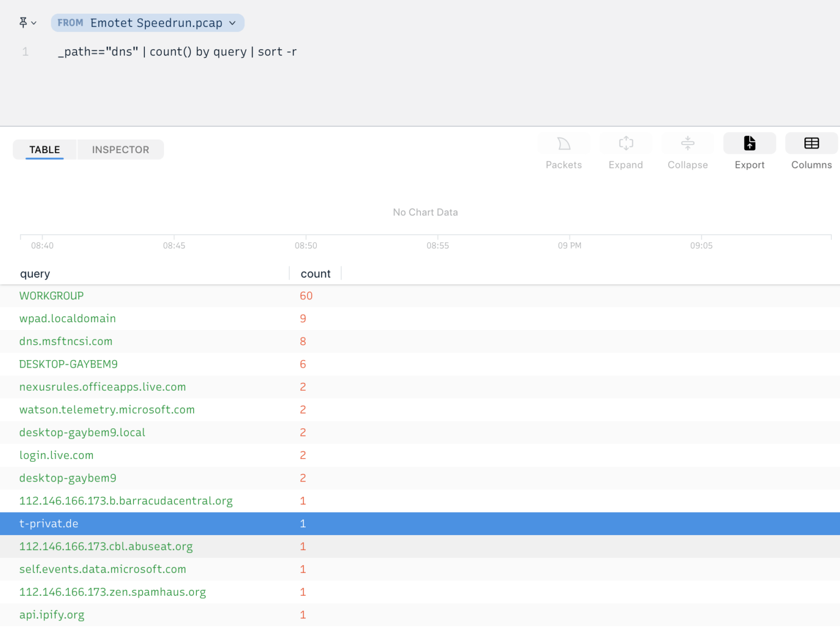Screen dimensions: 840x639
Task: Select the DESKTOP-GAYBEM9 uppercase row
Action: (420, 364)
